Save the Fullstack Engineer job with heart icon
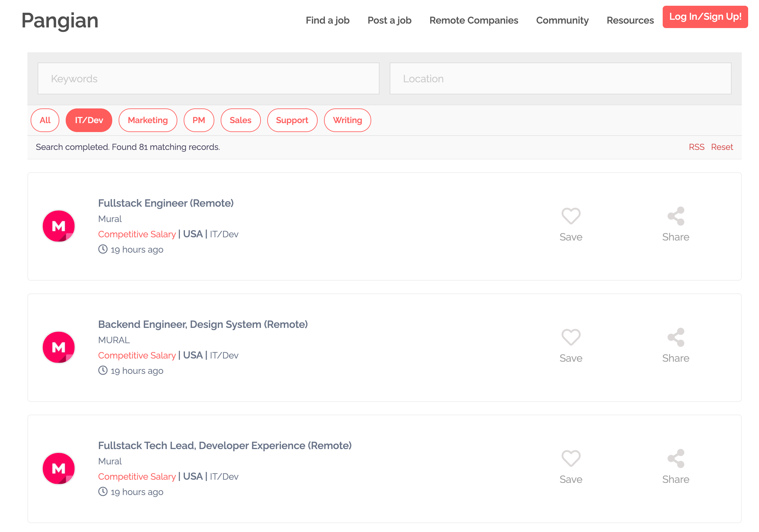 pos(571,216)
